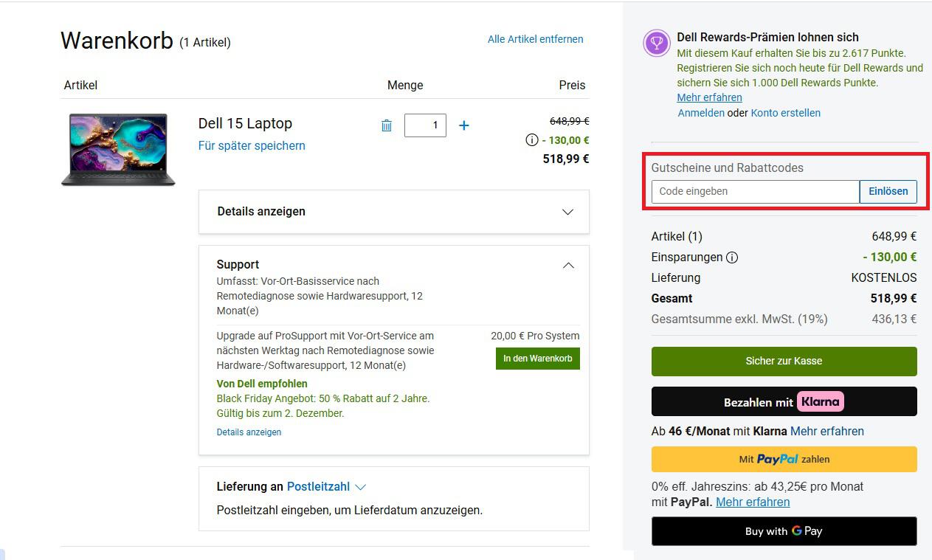
Task: Click the Code eingeben input field
Action: 753,191
